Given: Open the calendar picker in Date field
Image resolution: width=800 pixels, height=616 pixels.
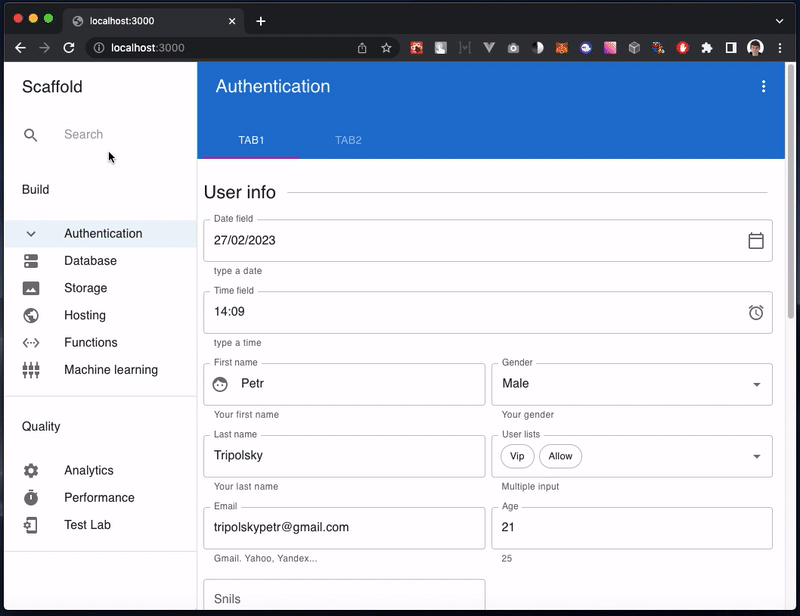Looking at the screenshot, I should click(x=756, y=241).
